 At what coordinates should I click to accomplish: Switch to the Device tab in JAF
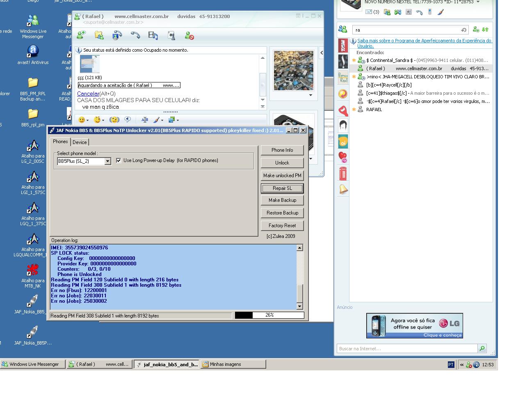click(80, 142)
